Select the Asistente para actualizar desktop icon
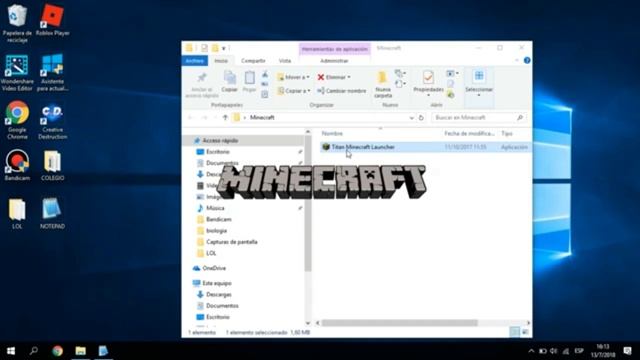Screen dimensions: 640x360 [52, 72]
